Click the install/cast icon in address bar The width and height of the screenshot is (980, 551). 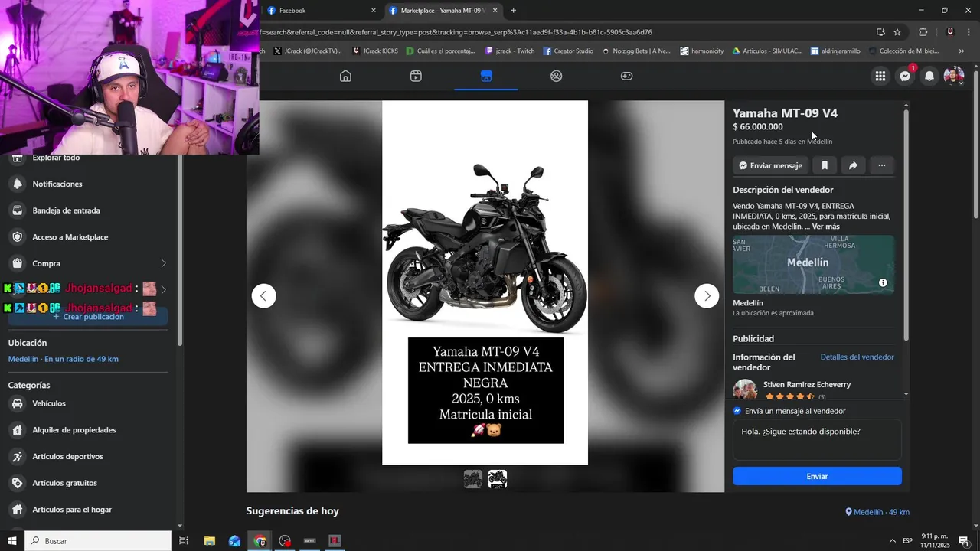[x=880, y=32]
